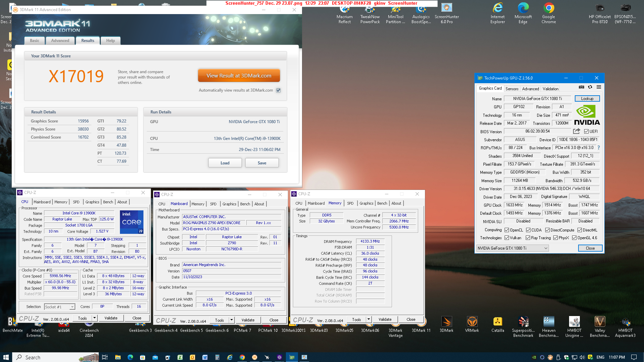Toggle the DirectML checkbox in GPU-Z
The image size is (644, 362).
pos(579,230)
